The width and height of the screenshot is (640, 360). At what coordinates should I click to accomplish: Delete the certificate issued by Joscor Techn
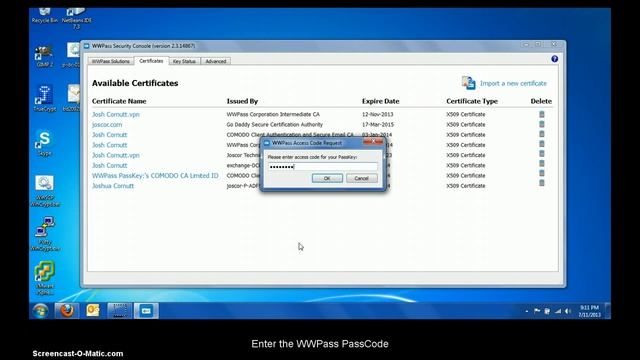point(542,155)
